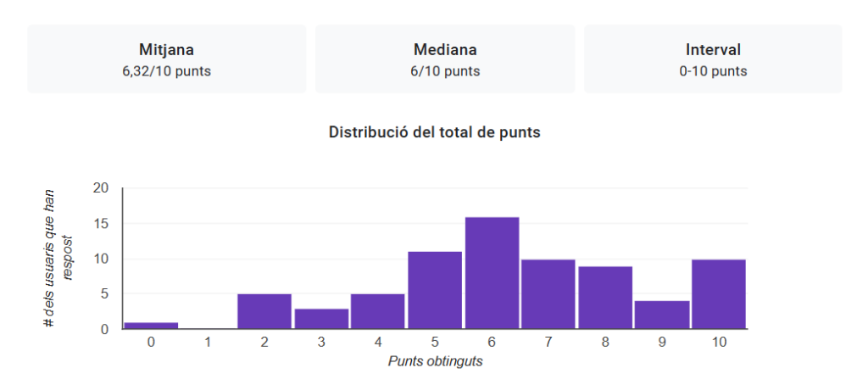This screenshot has height=385, width=868.
Task: Select the bar above score 8
Action: tap(605, 297)
